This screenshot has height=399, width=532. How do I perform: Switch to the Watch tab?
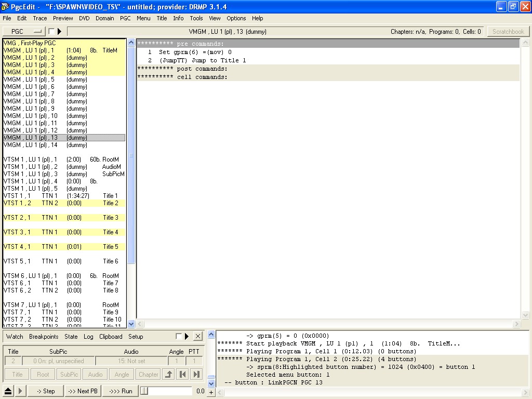tap(15, 337)
